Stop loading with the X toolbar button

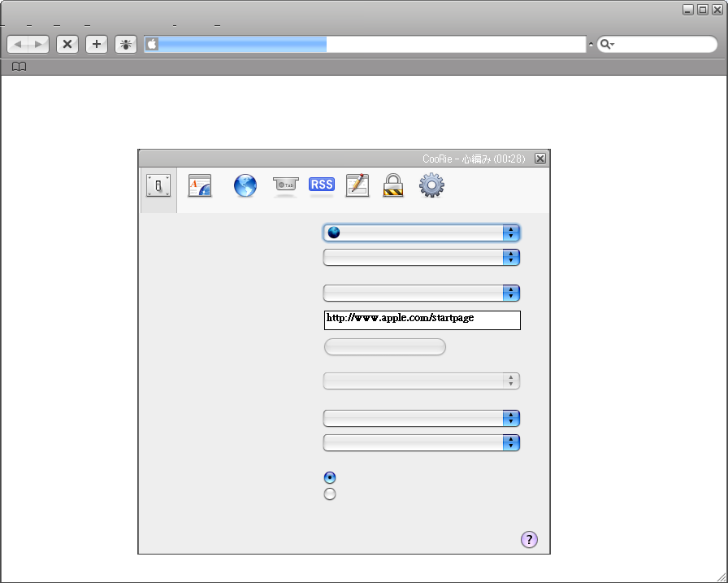67,45
